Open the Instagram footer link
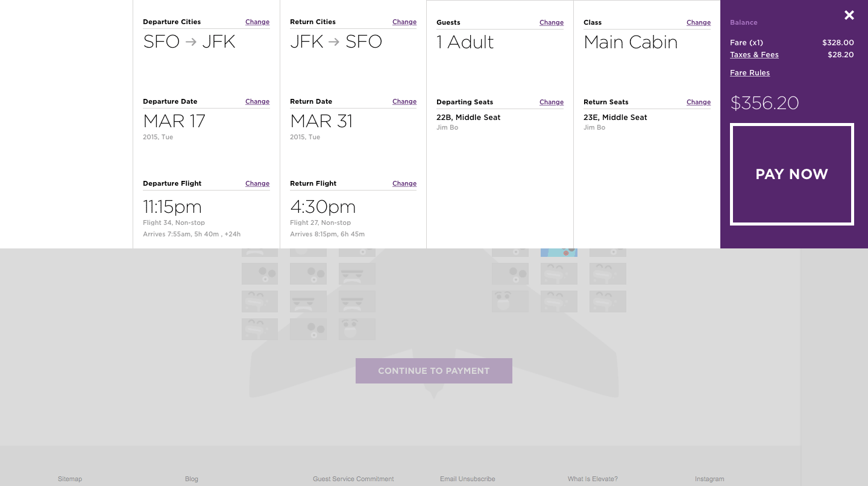868x486 pixels. click(x=709, y=479)
